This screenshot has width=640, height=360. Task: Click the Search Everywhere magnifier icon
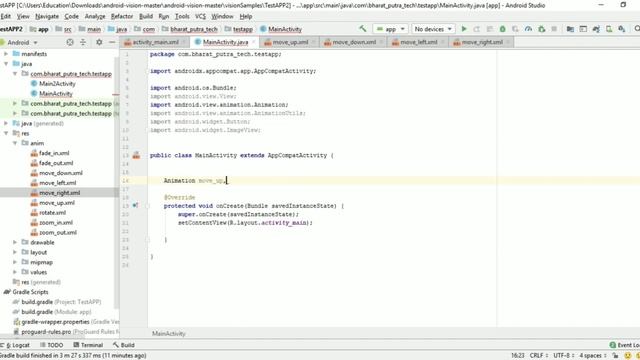coord(637,29)
